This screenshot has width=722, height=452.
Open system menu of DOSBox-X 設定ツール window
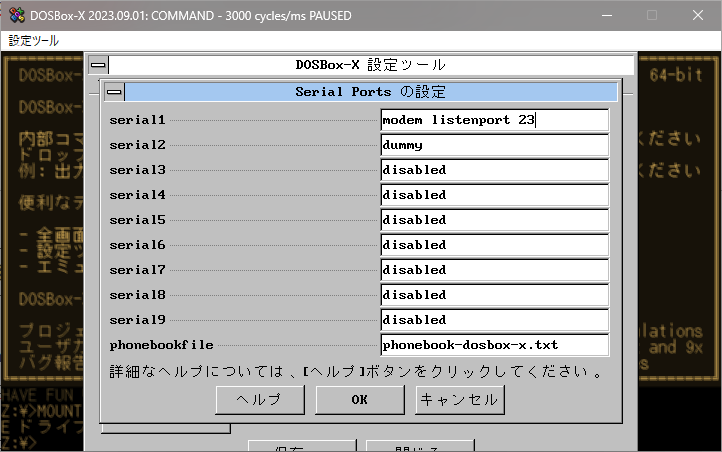[x=98, y=65]
